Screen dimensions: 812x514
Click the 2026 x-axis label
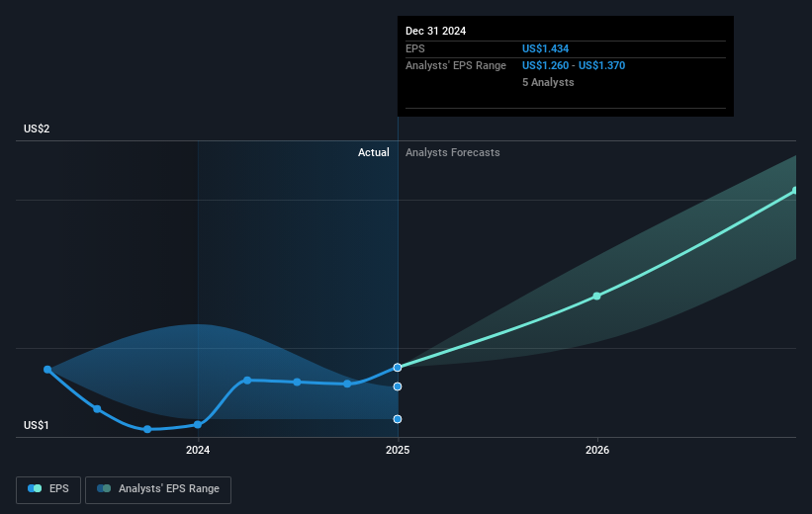597,450
